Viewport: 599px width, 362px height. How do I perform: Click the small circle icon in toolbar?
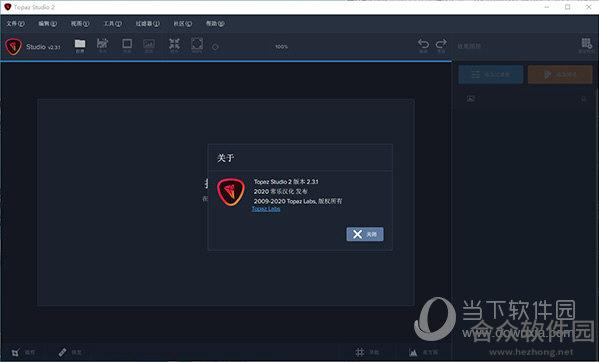pos(215,47)
